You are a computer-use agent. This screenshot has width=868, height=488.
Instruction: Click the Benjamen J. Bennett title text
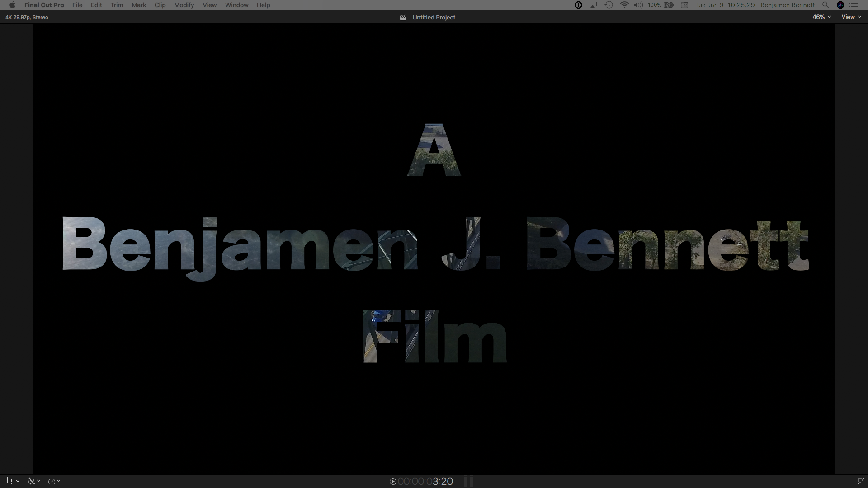click(x=435, y=248)
